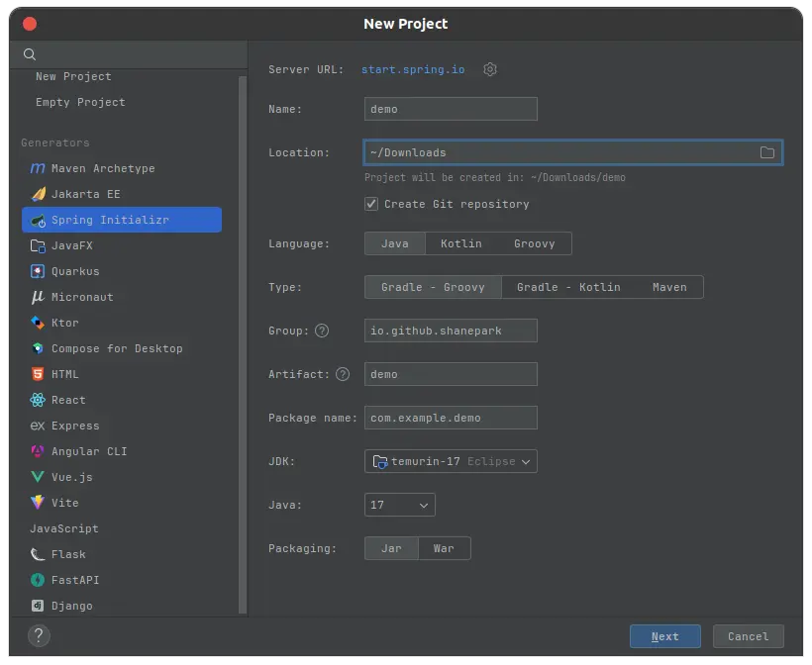Choose Gradle - Groovy project type

point(433,287)
